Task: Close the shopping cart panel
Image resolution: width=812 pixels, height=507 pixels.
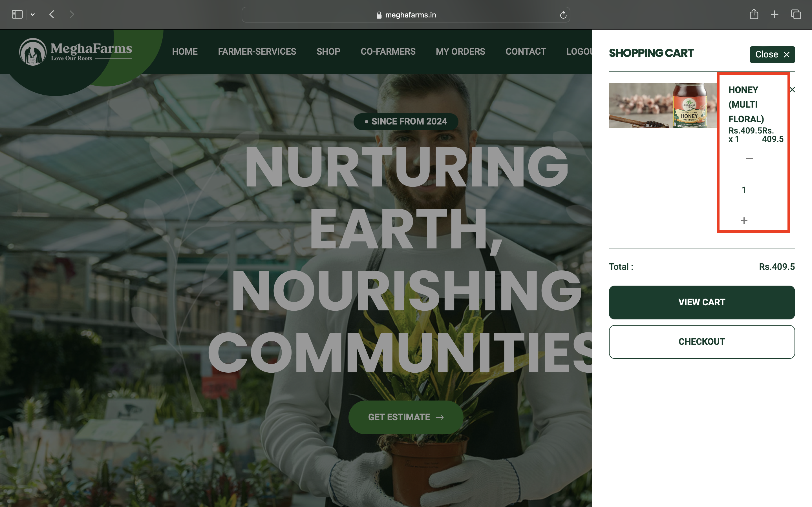Action: (773, 54)
